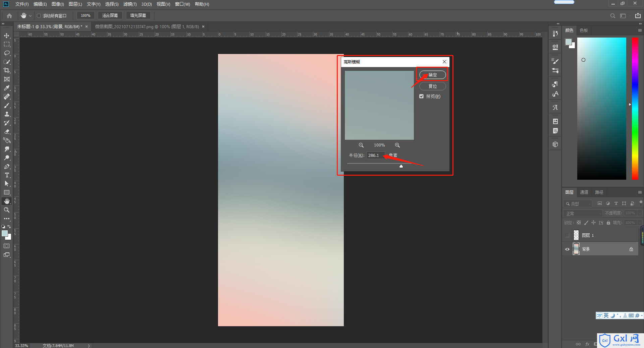
Task: Open the fill dropdown in Layers panel
Action: (640, 223)
